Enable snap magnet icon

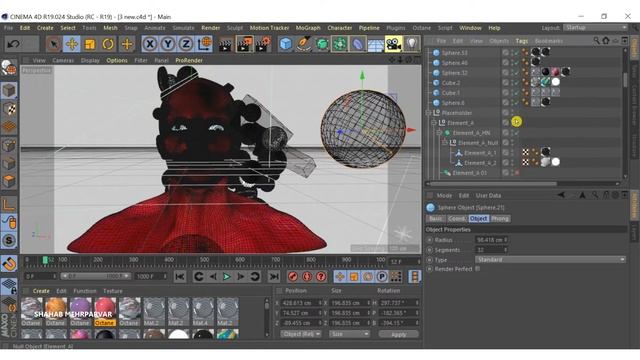9,264
